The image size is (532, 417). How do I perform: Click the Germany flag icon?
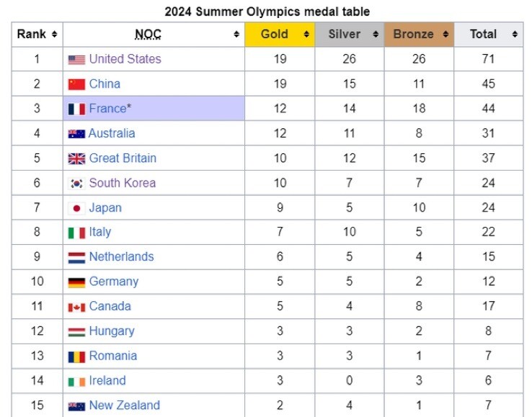click(x=76, y=282)
